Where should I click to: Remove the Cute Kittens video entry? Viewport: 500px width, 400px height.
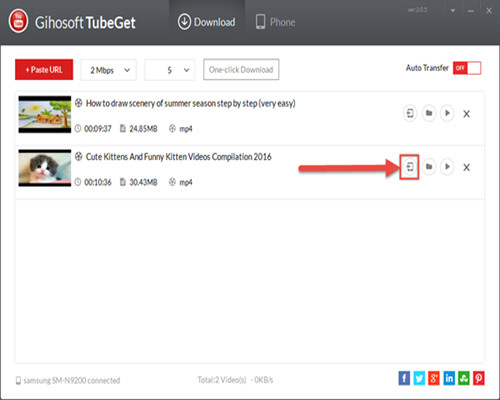click(x=467, y=167)
